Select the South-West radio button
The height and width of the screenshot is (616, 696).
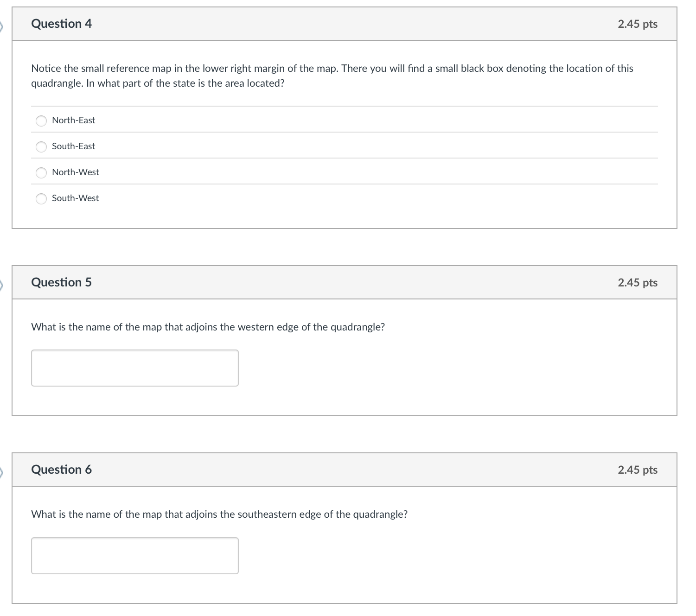pos(41,198)
